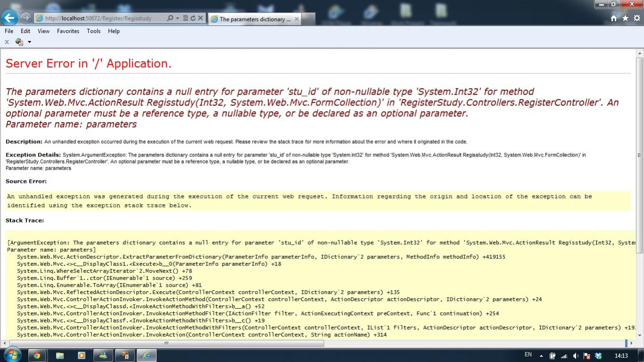Close the add-on toolbar with X
The image size is (644, 362).
tap(7, 42)
